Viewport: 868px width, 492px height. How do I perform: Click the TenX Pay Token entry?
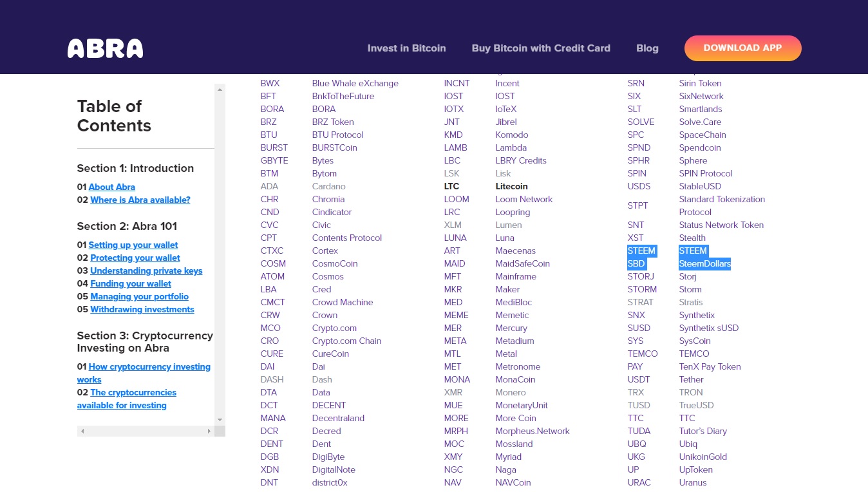(710, 366)
